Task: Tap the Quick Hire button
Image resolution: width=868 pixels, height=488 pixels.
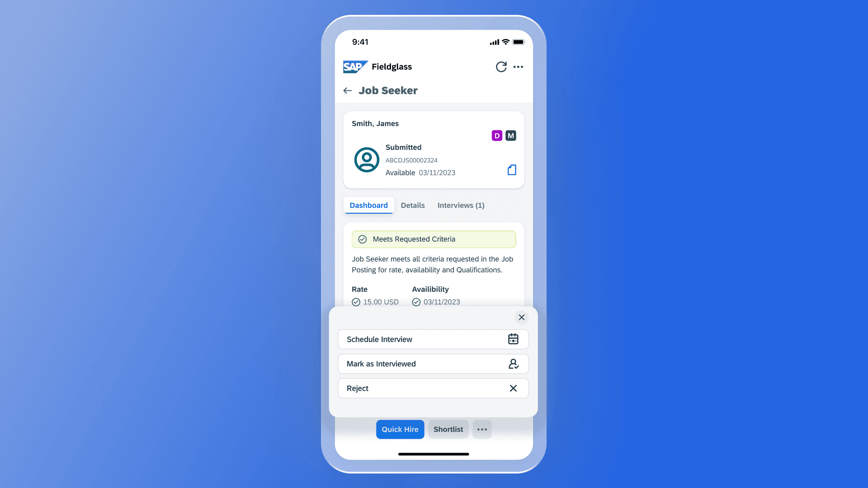Action: pos(400,429)
